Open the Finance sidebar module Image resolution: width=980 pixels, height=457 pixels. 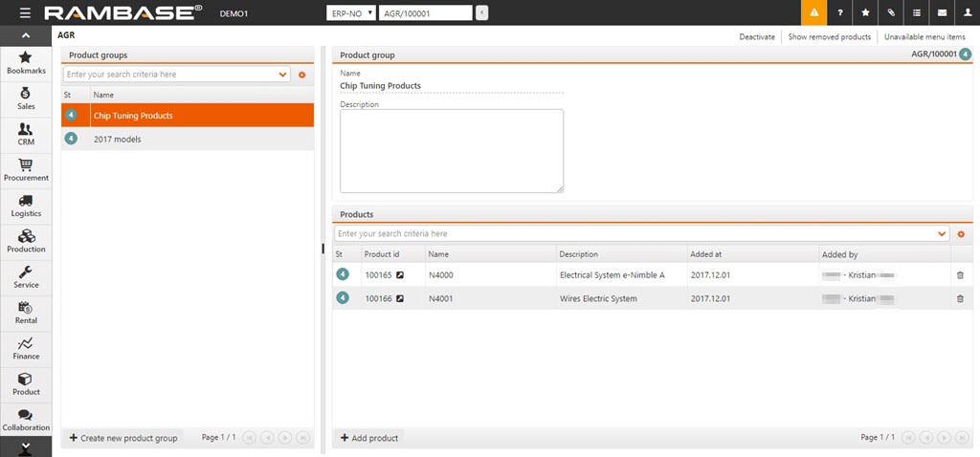coord(26,348)
